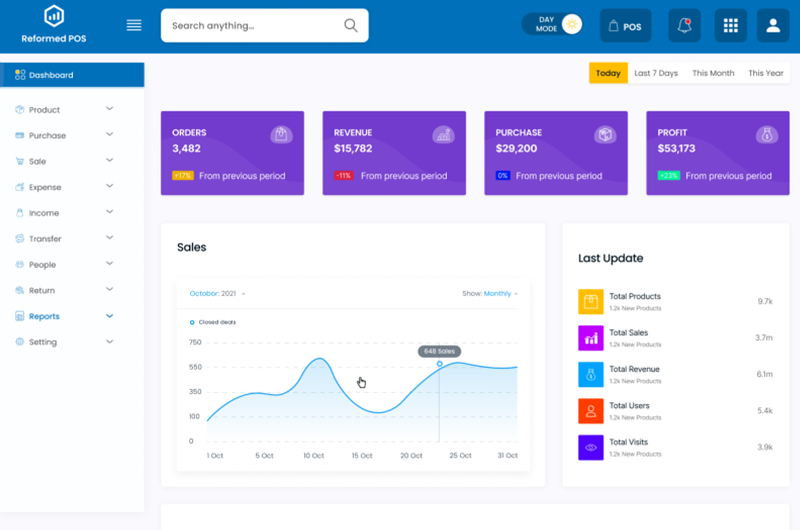Click the Transfer sidebar icon
Image resolution: width=800 pixels, height=530 pixels.
19,238
